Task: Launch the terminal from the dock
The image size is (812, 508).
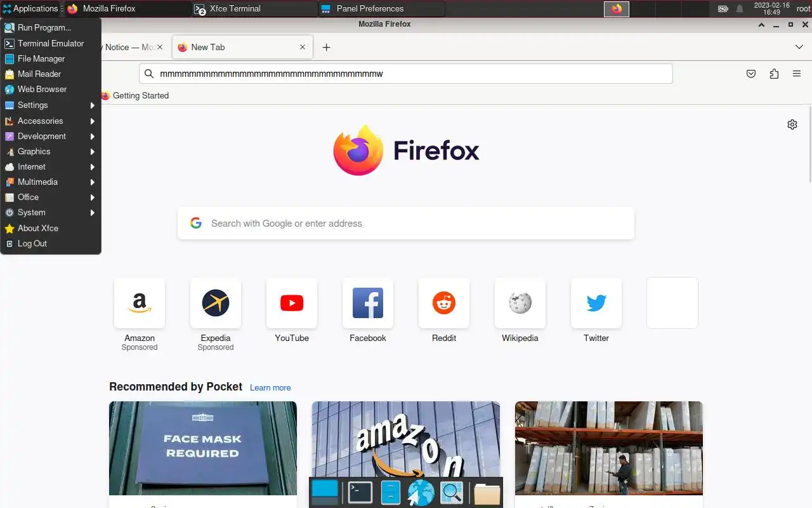Action: (x=360, y=493)
